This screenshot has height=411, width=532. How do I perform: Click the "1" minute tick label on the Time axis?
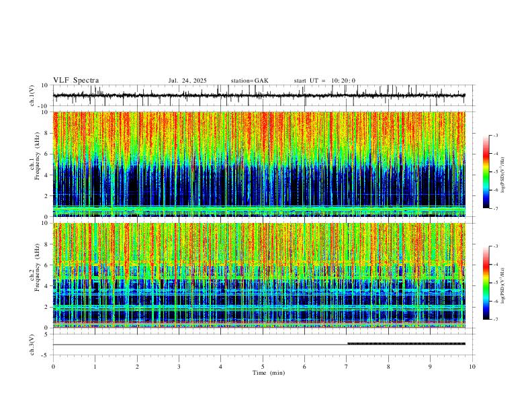95,367
